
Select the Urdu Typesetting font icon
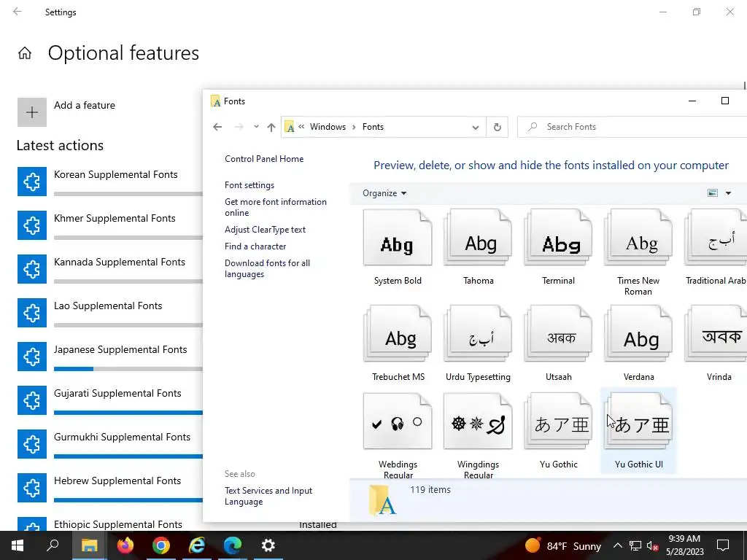pyautogui.click(x=478, y=334)
